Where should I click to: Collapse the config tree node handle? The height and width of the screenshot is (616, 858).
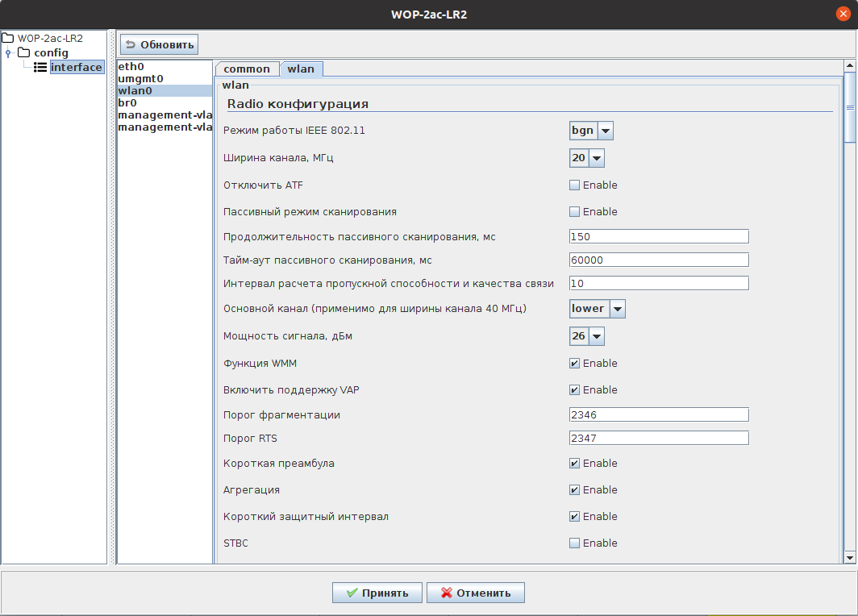tap(8, 53)
